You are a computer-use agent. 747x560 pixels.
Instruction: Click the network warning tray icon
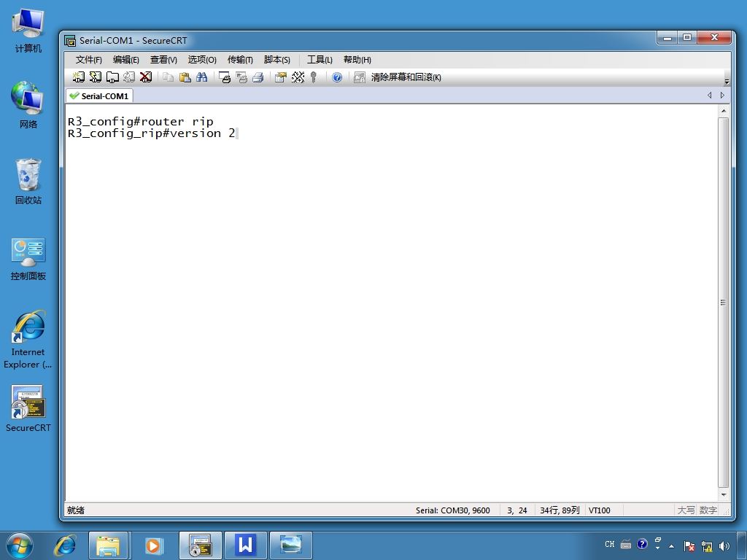coord(707,546)
